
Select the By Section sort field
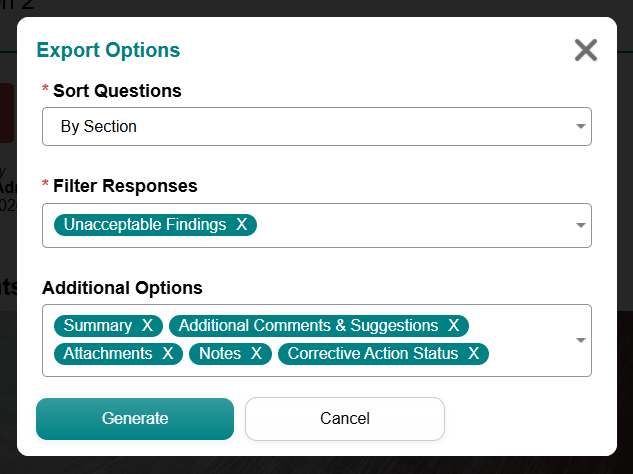(x=317, y=126)
